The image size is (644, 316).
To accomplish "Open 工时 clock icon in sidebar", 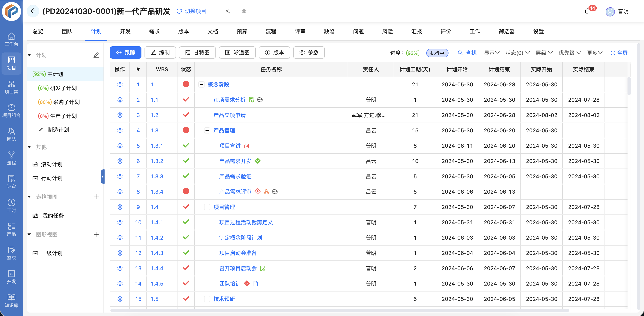I will [11, 205].
